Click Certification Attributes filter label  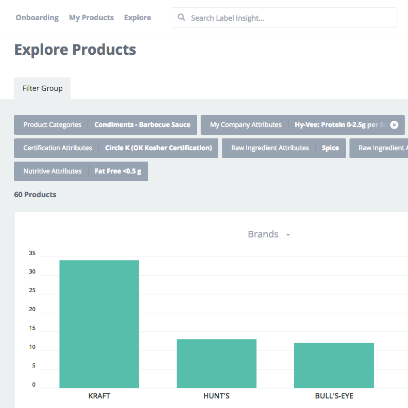coord(58,148)
